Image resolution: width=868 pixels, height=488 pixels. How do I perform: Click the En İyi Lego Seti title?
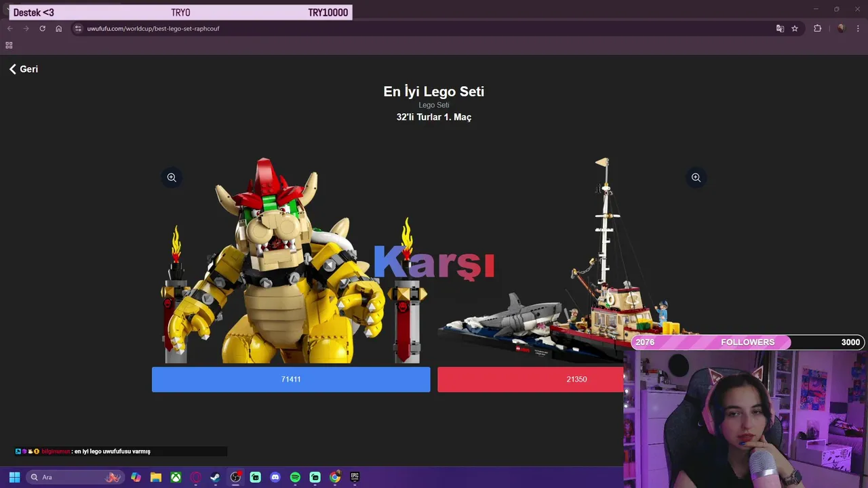[x=434, y=91]
